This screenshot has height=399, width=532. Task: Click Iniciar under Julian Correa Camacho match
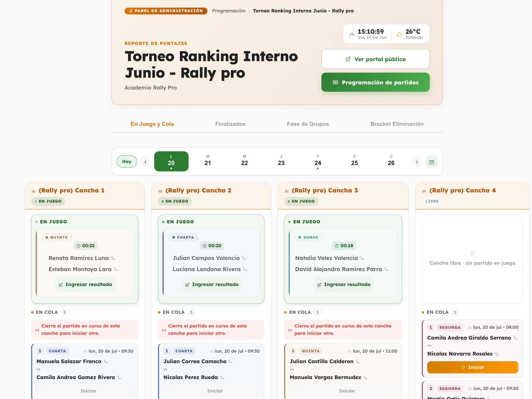pos(211,391)
